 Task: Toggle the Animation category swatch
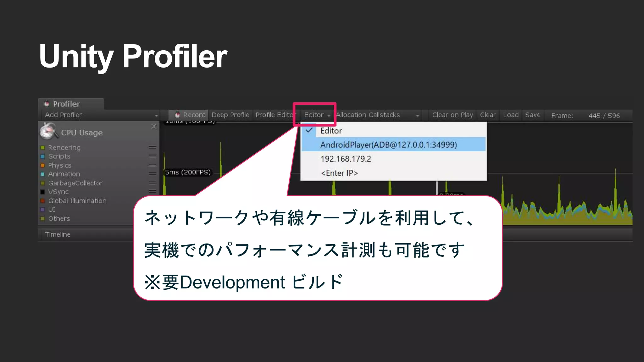(x=43, y=174)
